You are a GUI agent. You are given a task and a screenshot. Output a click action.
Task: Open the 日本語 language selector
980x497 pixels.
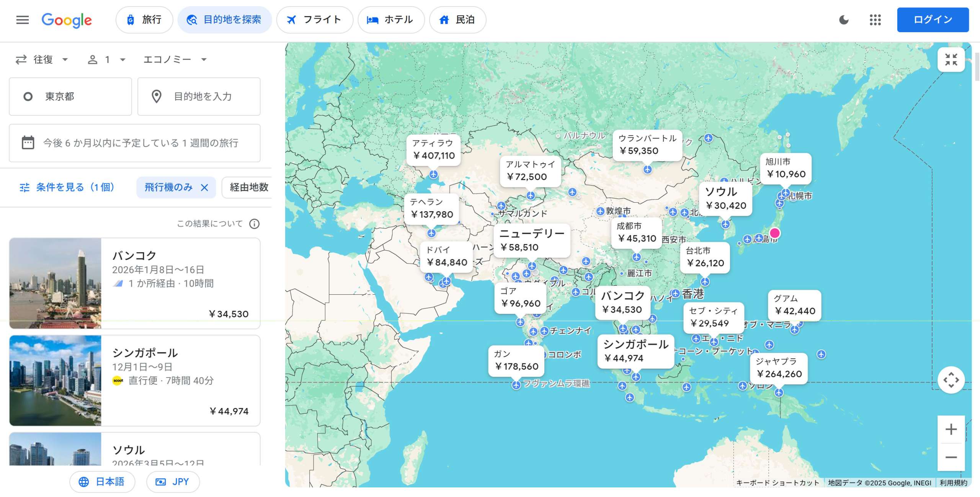click(x=102, y=482)
